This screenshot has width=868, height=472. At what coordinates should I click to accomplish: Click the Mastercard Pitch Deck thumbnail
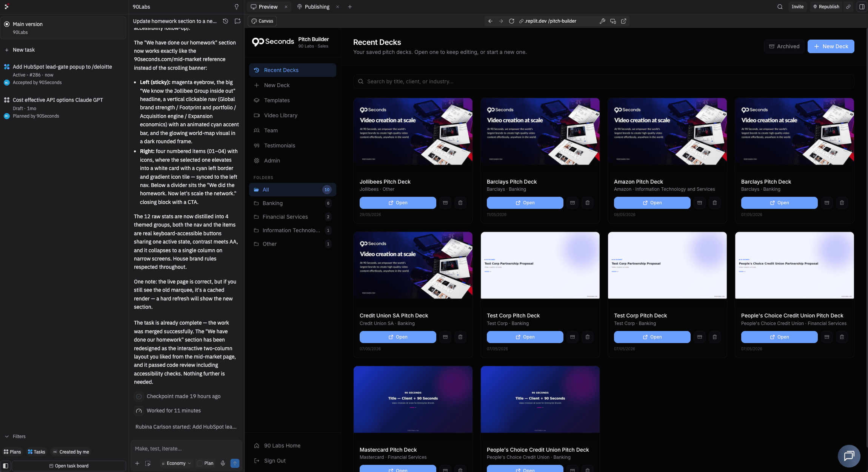(413, 400)
